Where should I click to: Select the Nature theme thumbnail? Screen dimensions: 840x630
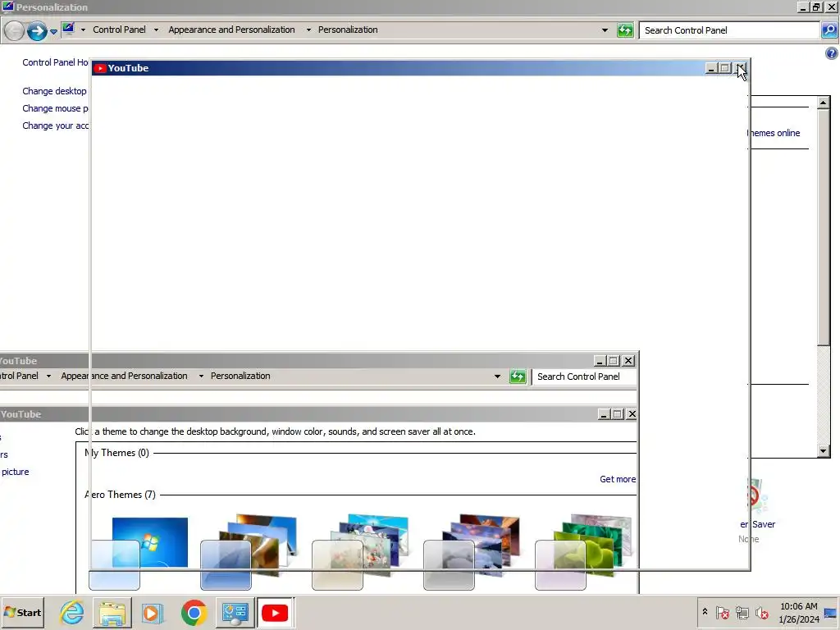coord(584,552)
